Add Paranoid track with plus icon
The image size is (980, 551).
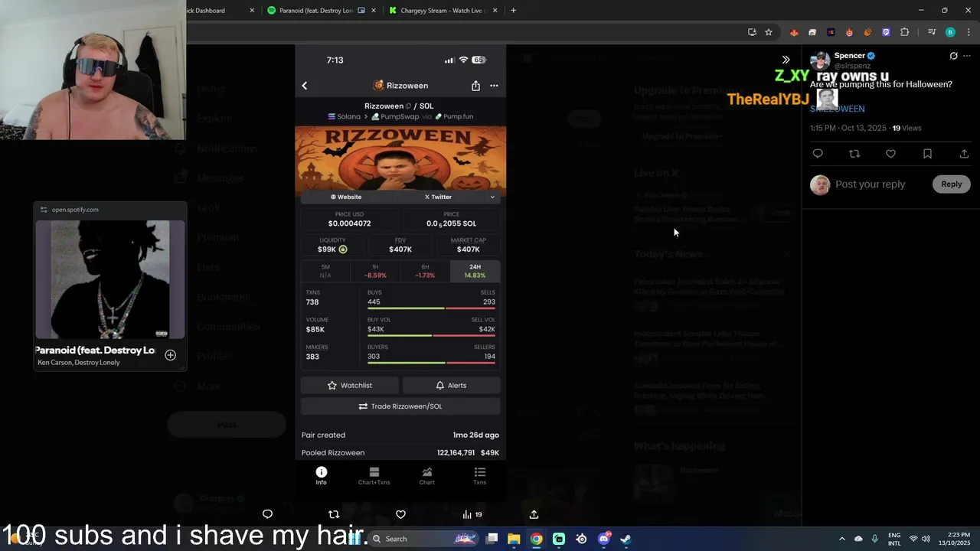coord(170,355)
